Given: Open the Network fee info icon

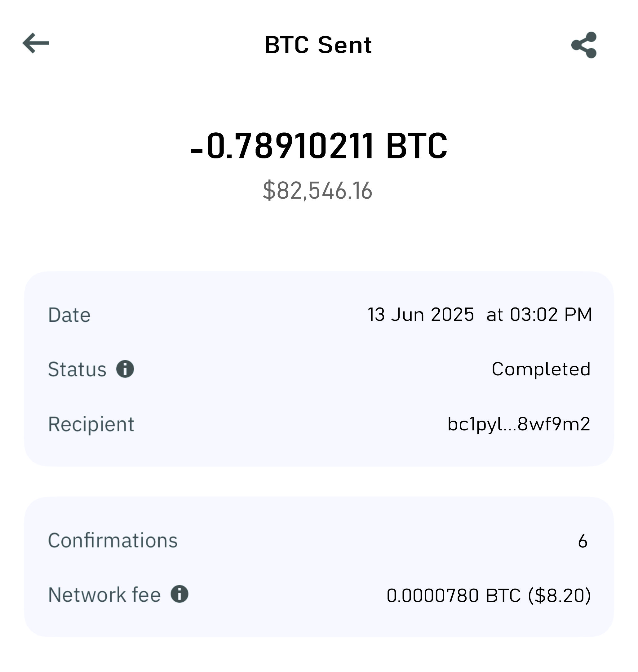Looking at the screenshot, I should [x=179, y=594].
